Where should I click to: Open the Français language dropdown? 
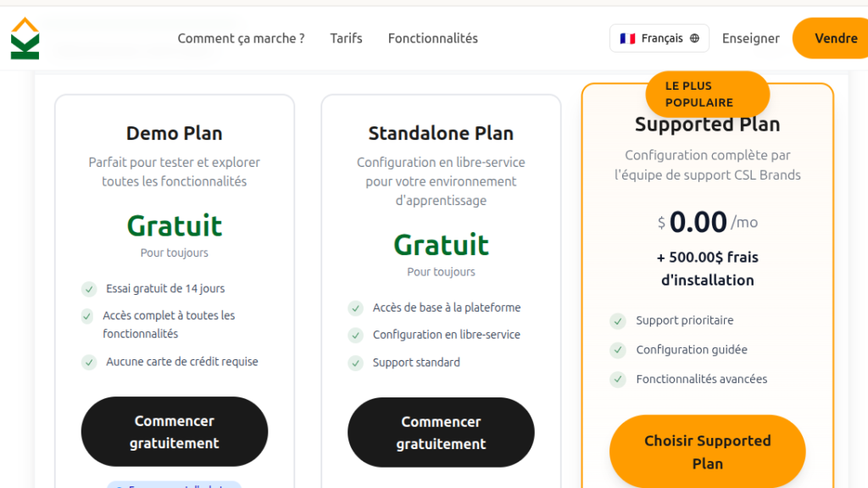[x=659, y=38]
